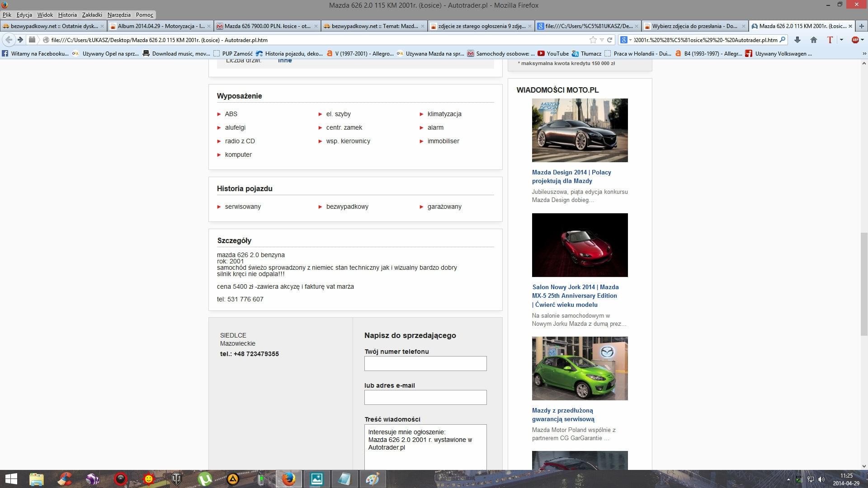Click the network signal tray icon
The image size is (868, 488).
[x=799, y=479]
